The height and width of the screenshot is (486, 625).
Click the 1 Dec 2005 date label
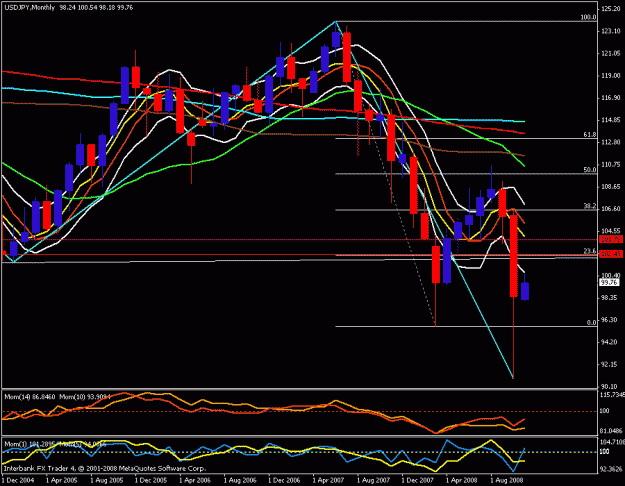pos(151,480)
